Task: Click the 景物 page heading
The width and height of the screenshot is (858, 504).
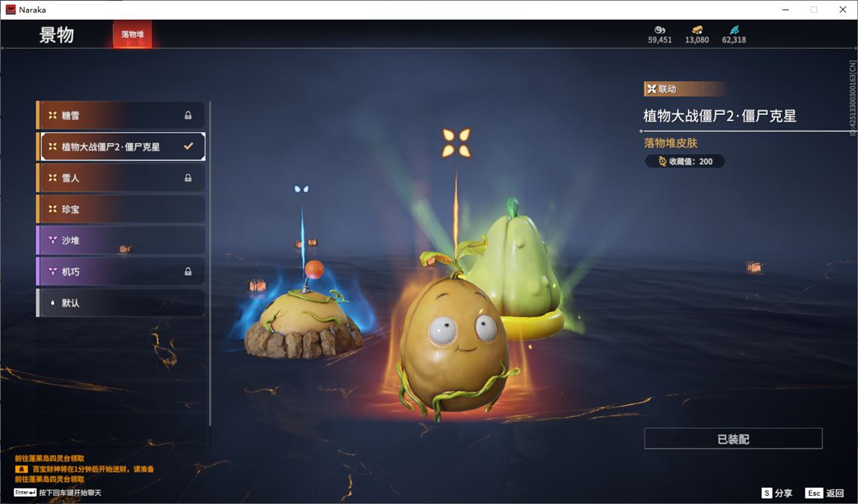Action: 56,35
